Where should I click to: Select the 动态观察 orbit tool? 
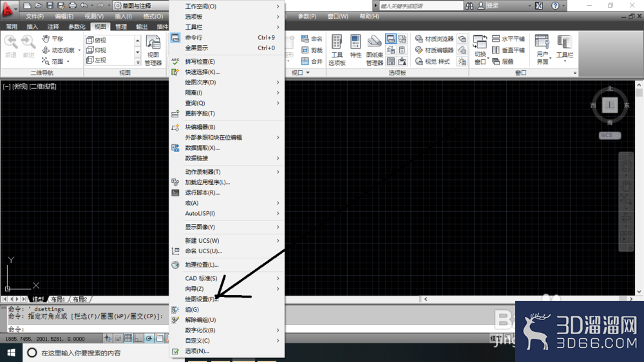(59, 50)
